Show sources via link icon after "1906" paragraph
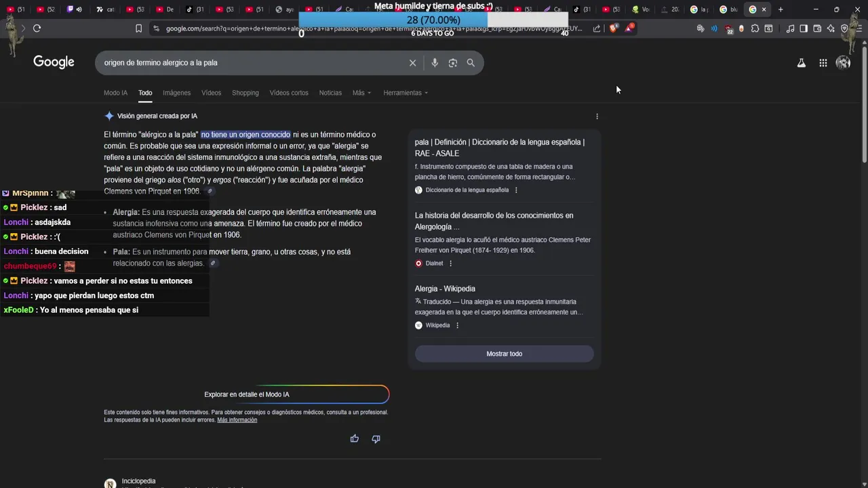 [x=210, y=191]
